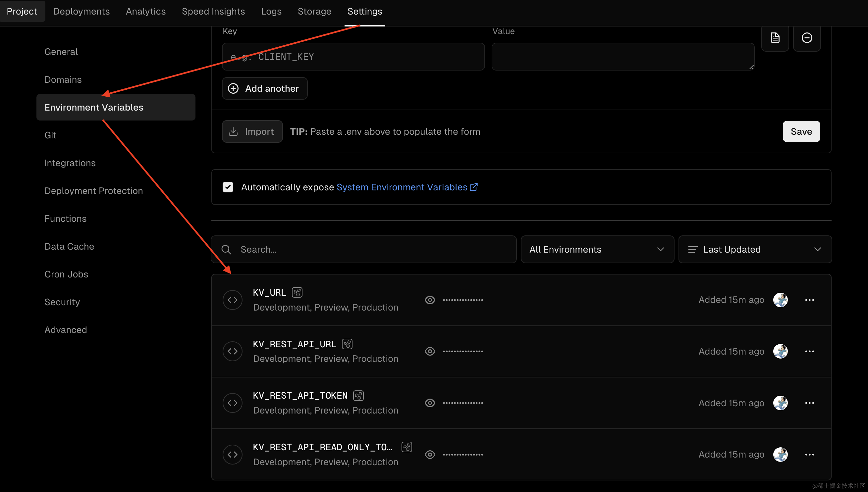
Task: Click the user avatar on KV_URL row
Action: coord(780,300)
